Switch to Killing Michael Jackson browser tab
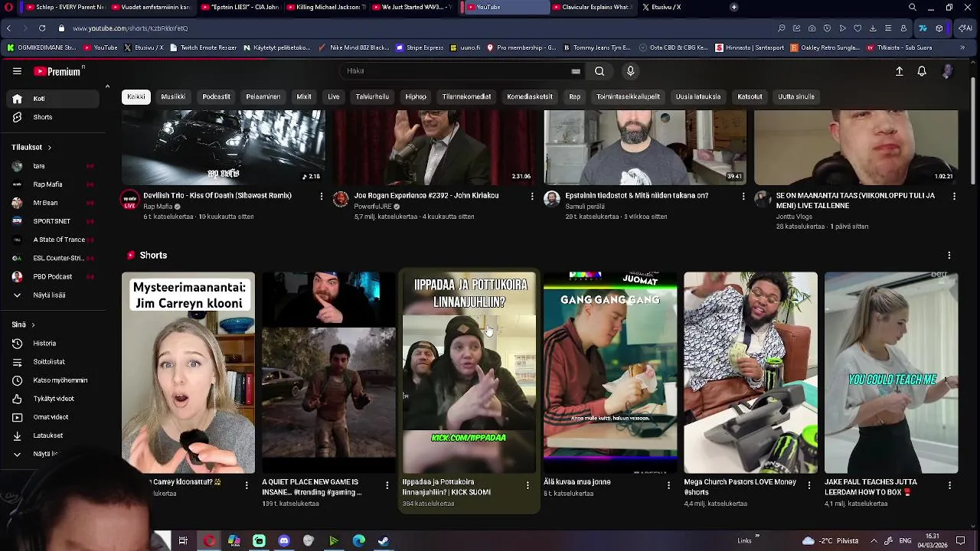Image resolution: width=980 pixels, height=551 pixels. coord(325,8)
